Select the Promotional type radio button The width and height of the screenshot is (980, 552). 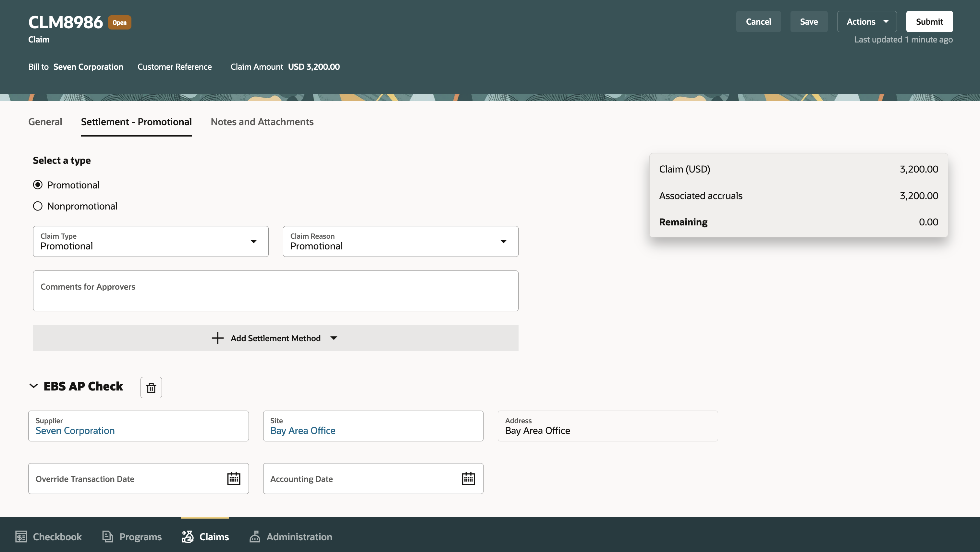pos(38,185)
